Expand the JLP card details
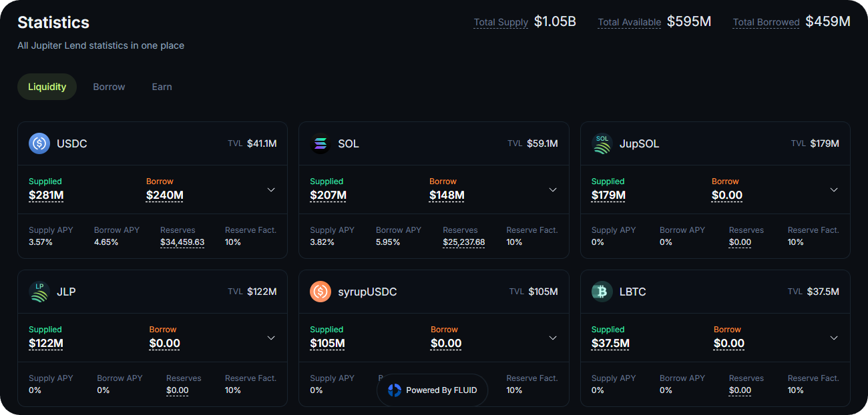 coord(271,338)
